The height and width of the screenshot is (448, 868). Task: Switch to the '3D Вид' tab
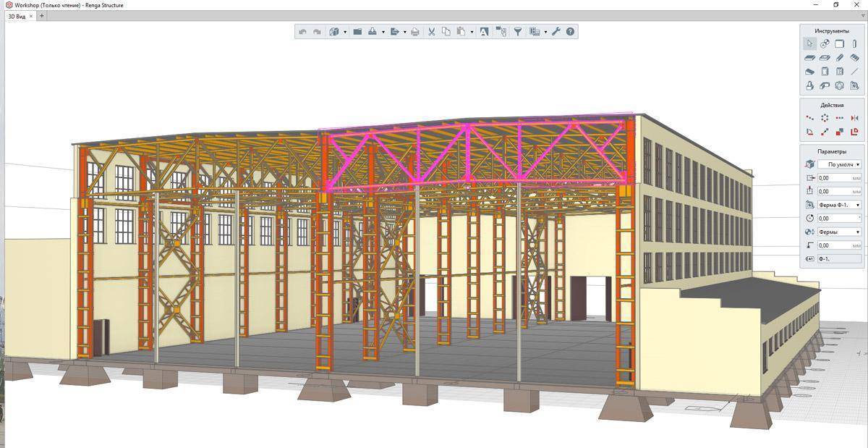point(17,15)
